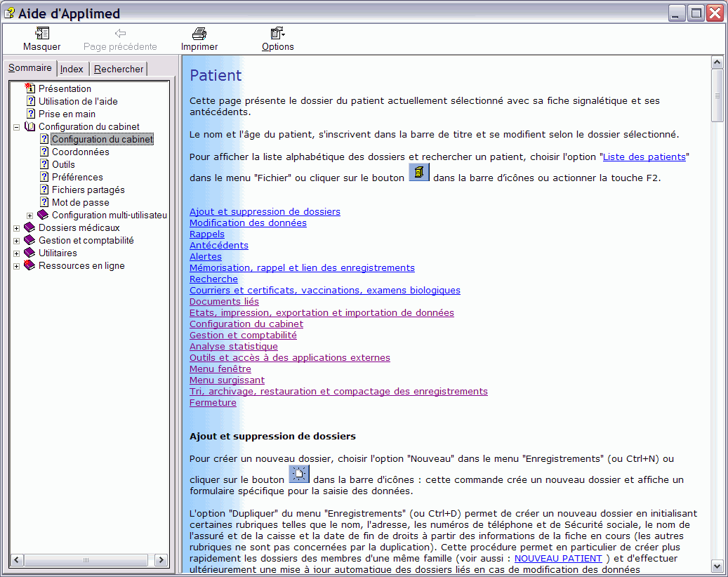Expand the Dossiers médicaux node
Screen dimensions: 728x577
(x=17, y=228)
